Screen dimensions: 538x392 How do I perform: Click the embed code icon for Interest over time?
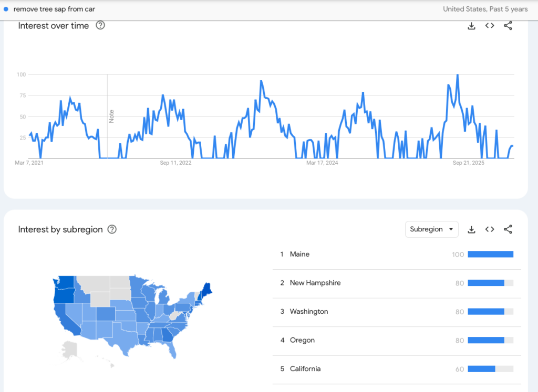[x=490, y=25]
